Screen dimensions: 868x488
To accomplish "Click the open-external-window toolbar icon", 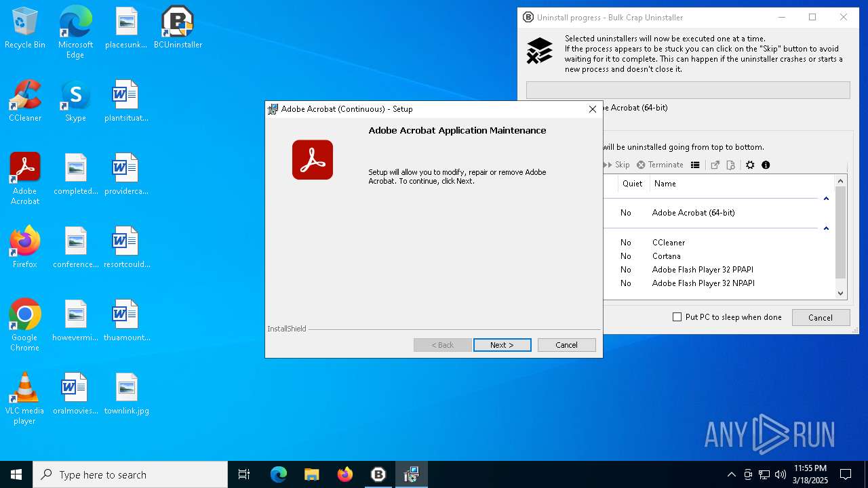I will pyautogui.click(x=715, y=165).
